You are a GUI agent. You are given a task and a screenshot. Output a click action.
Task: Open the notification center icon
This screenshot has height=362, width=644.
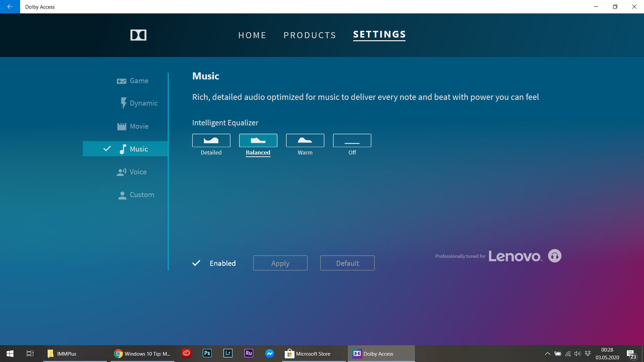pos(631,354)
